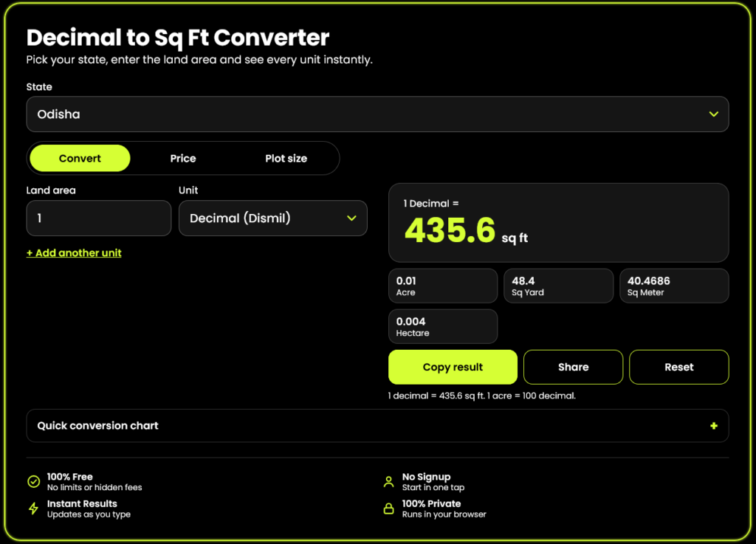756x544 pixels.
Task: Expand the Quick conversion chart section
Action: point(377,426)
